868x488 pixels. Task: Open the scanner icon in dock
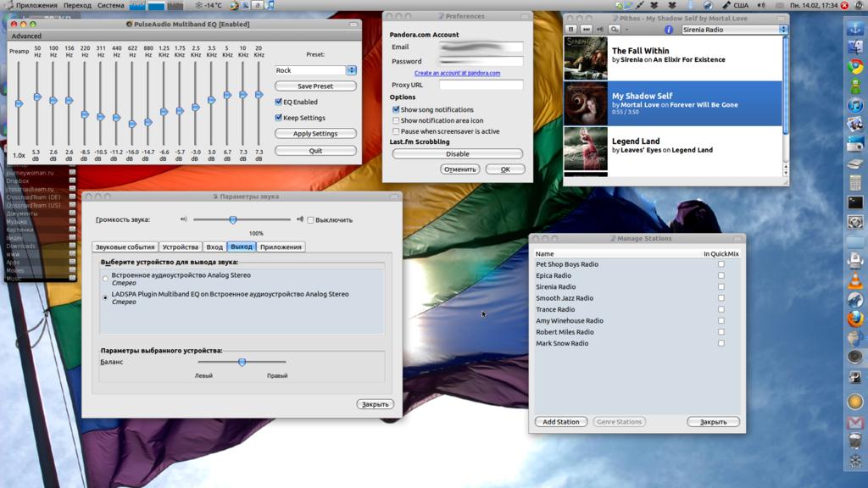[855, 164]
